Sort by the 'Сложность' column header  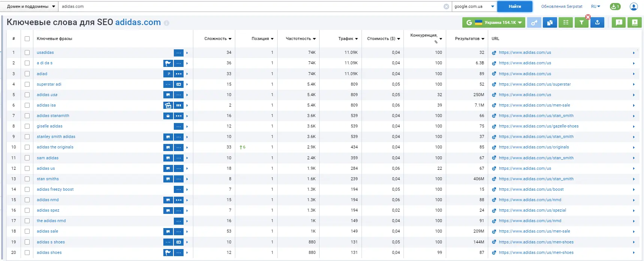[x=218, y=39]
